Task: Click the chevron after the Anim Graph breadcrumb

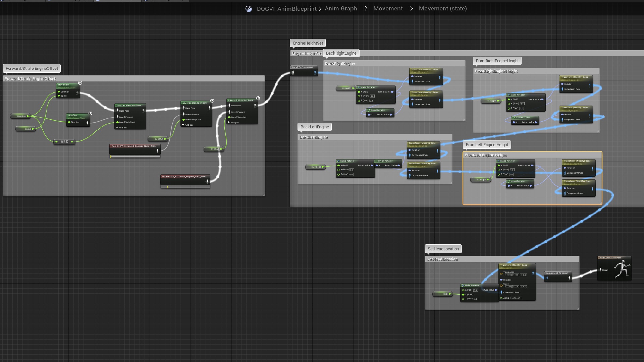Action: (x=365, y=8)
